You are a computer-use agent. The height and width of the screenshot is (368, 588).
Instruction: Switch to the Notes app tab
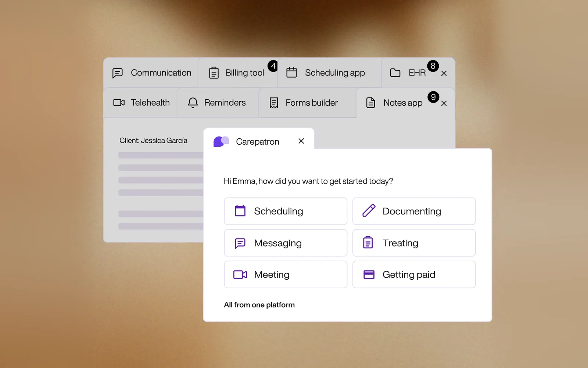[x=403, y=103]
